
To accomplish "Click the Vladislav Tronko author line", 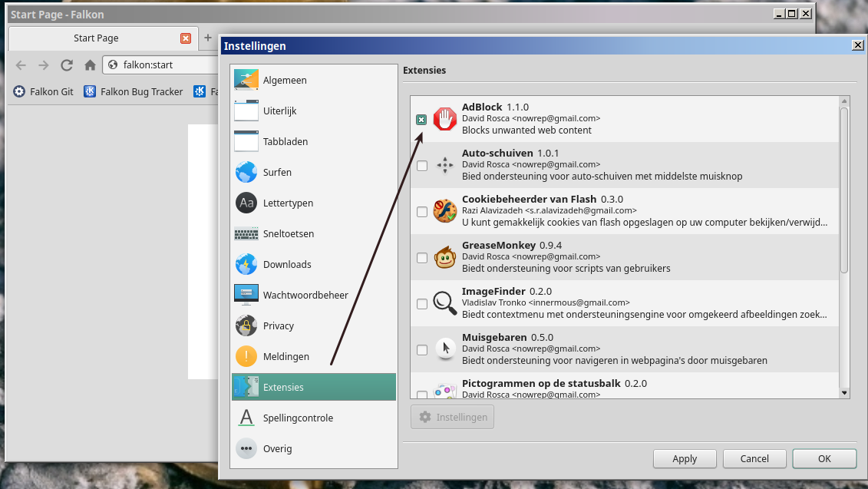I will coord(546,302).
